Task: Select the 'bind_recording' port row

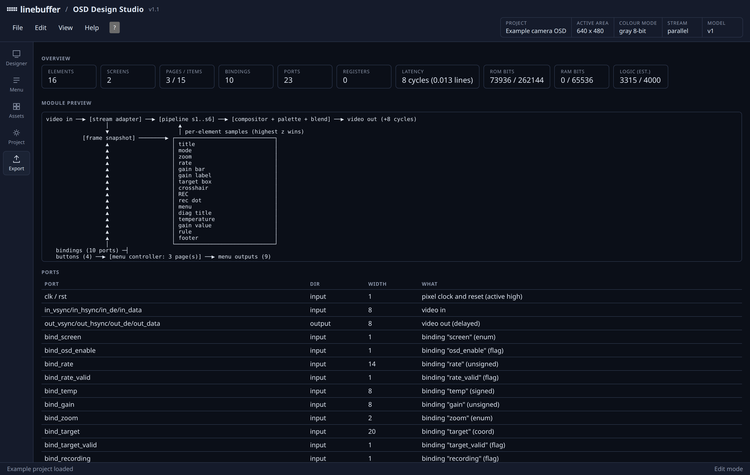Action: coord(391,457)
